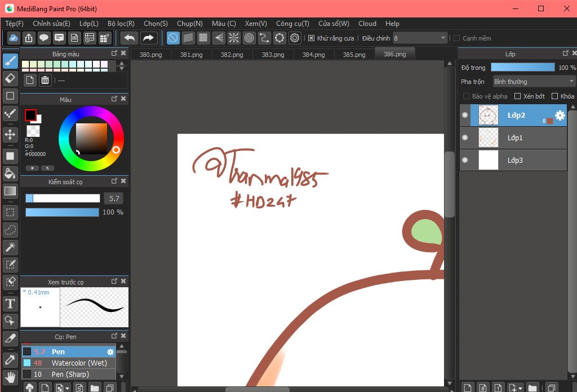Click the Redo arrow
The image size is (577, 392).
pos(148,38)
